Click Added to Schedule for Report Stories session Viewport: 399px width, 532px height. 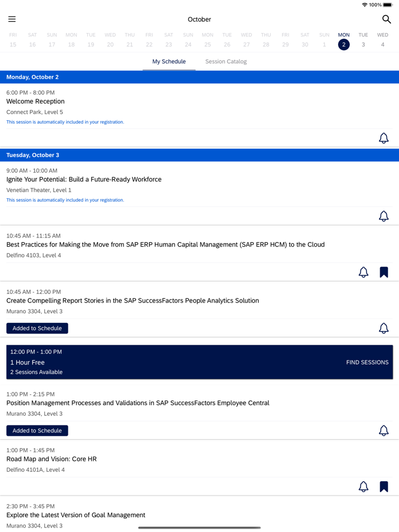pos(38,328)
